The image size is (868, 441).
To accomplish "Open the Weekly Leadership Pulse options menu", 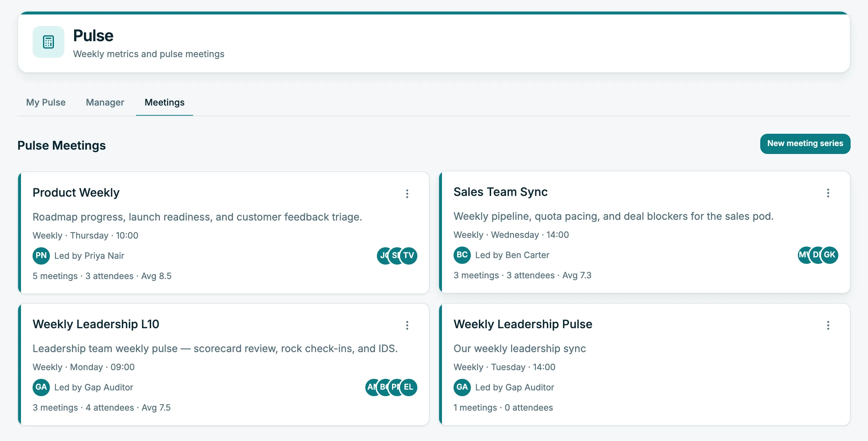I will pyautogui.click(x=828, y=325).
